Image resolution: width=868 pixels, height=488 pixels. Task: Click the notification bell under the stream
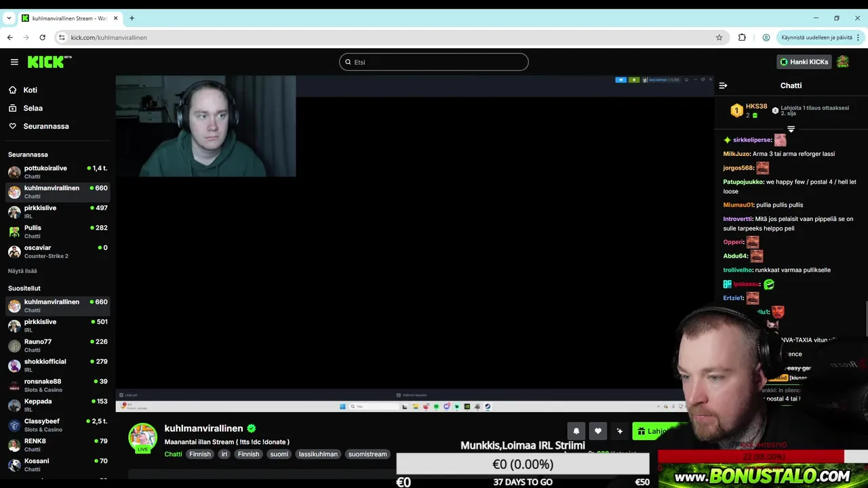tap(576, 431)
